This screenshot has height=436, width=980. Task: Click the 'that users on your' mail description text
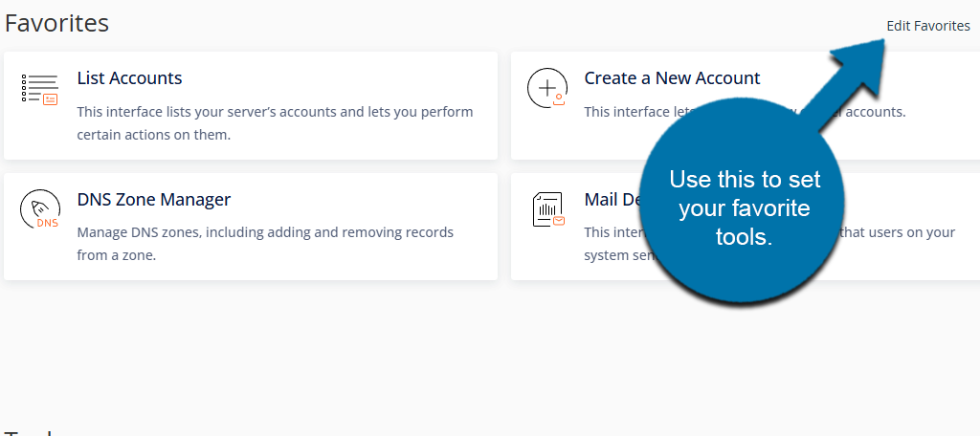(895, 232)
